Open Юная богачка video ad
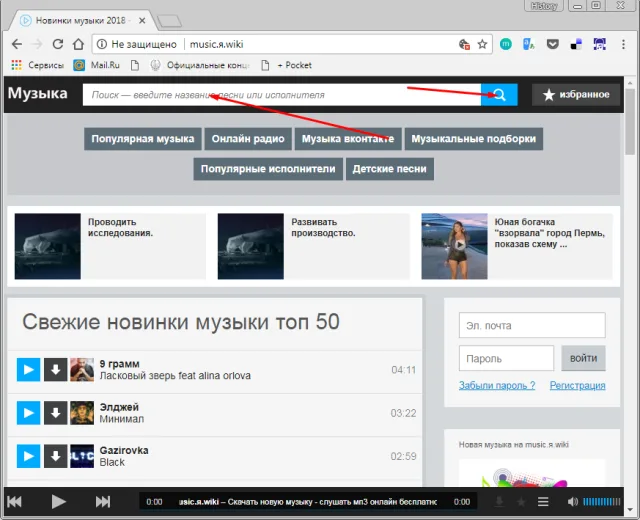The height and width of the screenshot is (520, 640). tap(517, 246)
